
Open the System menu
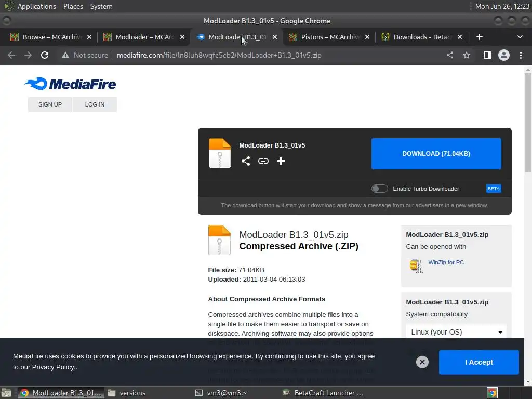(101, 6)
